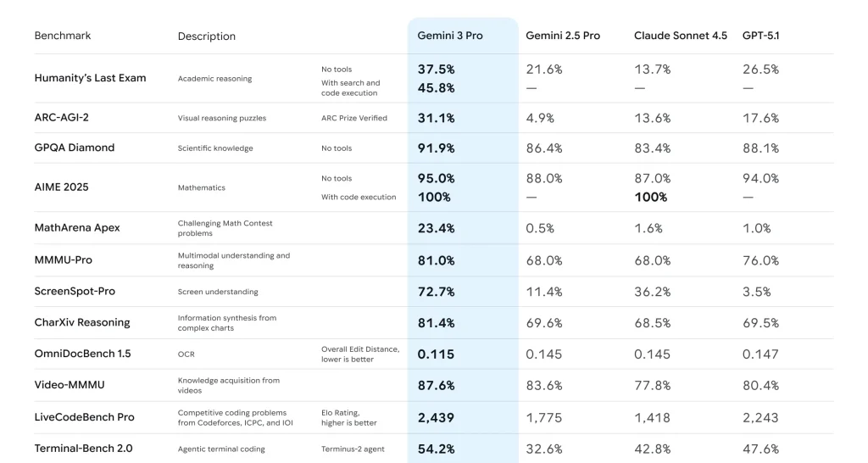Select the Description column header
Viewport: 868px width, 463px height.
[207, 36]
